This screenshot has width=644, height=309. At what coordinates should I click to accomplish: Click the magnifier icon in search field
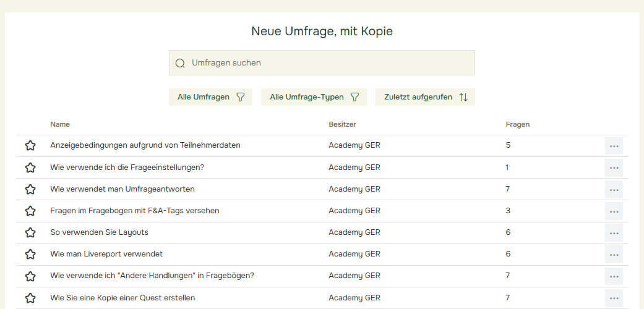[180, 63]
